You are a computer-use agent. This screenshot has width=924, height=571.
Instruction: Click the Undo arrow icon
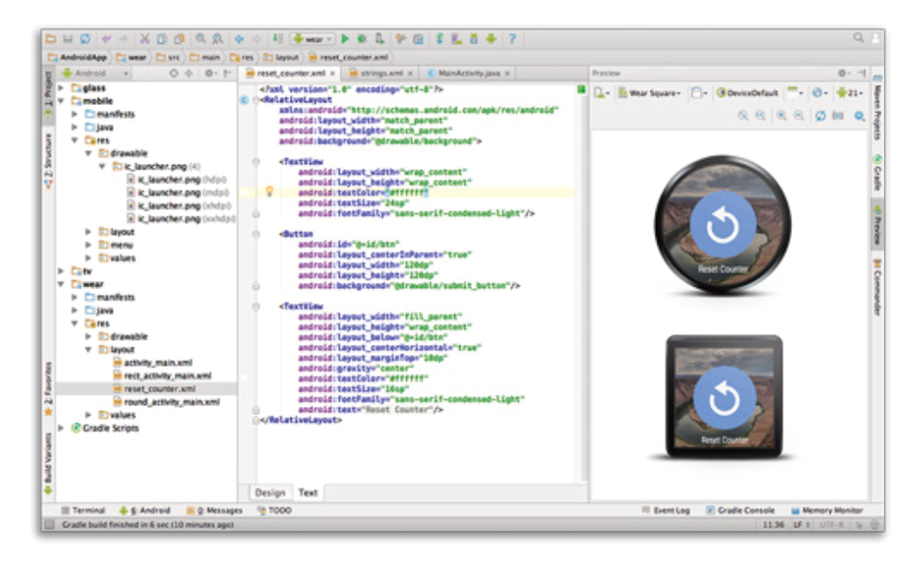107,39
